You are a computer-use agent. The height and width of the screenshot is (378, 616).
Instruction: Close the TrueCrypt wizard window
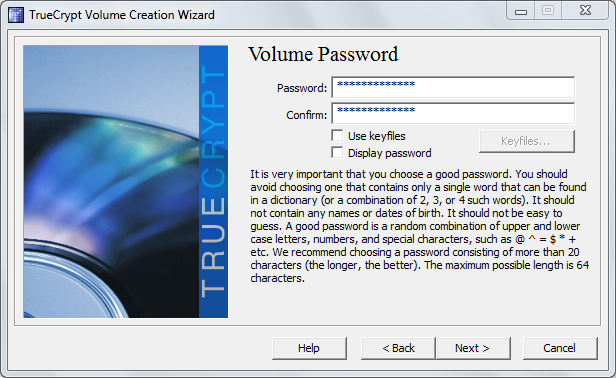[585, 11]
